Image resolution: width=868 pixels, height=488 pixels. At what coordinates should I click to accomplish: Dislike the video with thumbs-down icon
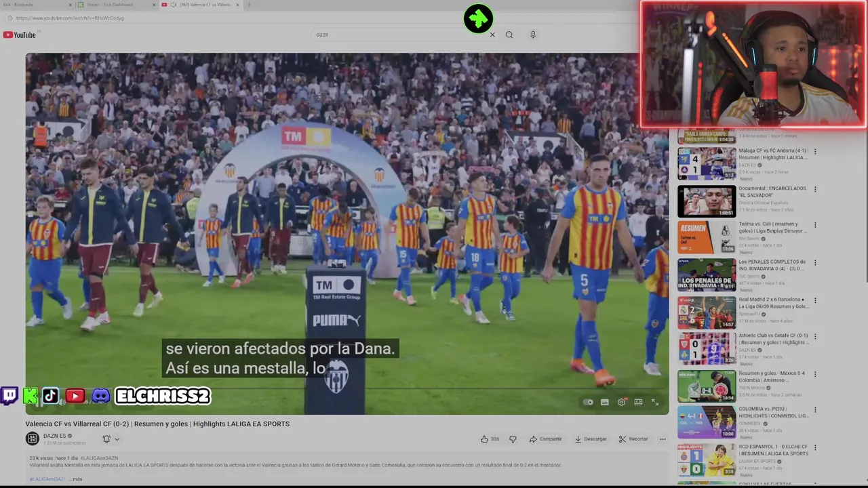[x=513, y=439]
